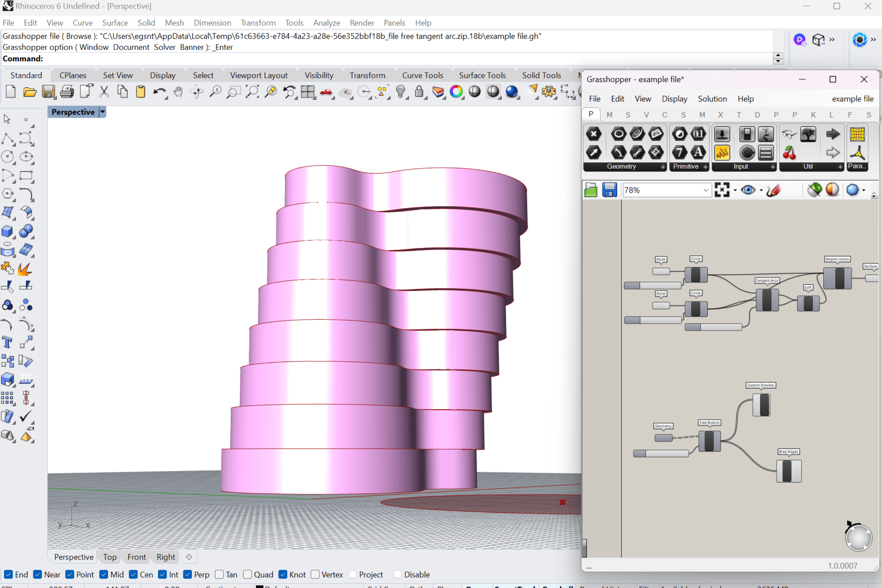Click the Pan hand tool in the Rhino toolbar
This screenshot has height=588, width=882.
(178, 92)
